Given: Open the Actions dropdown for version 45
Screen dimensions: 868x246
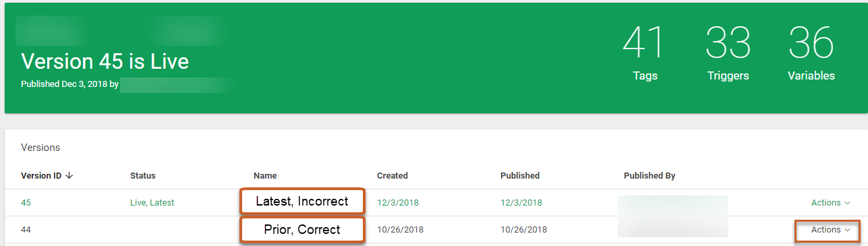Looking at the screenshot, I should 830,203.
